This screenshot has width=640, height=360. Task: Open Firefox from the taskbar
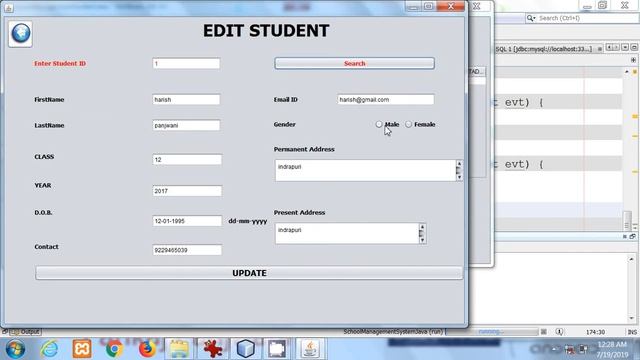click(147, 349)
